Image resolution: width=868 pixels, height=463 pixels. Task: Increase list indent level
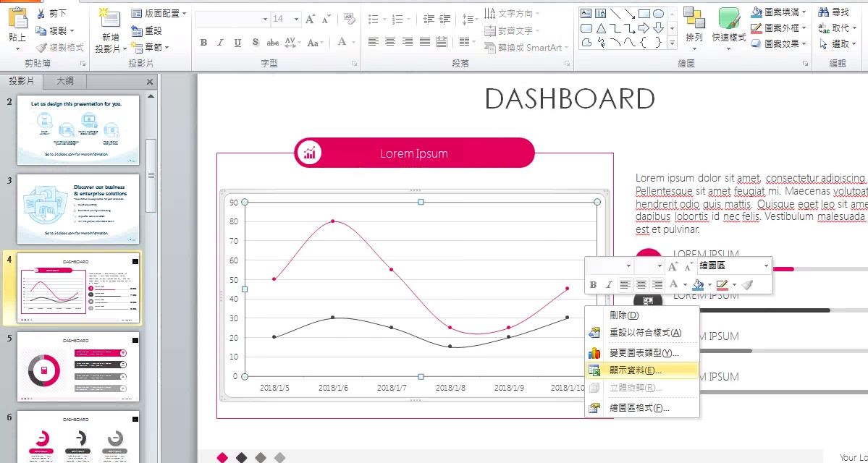(444, 20)
